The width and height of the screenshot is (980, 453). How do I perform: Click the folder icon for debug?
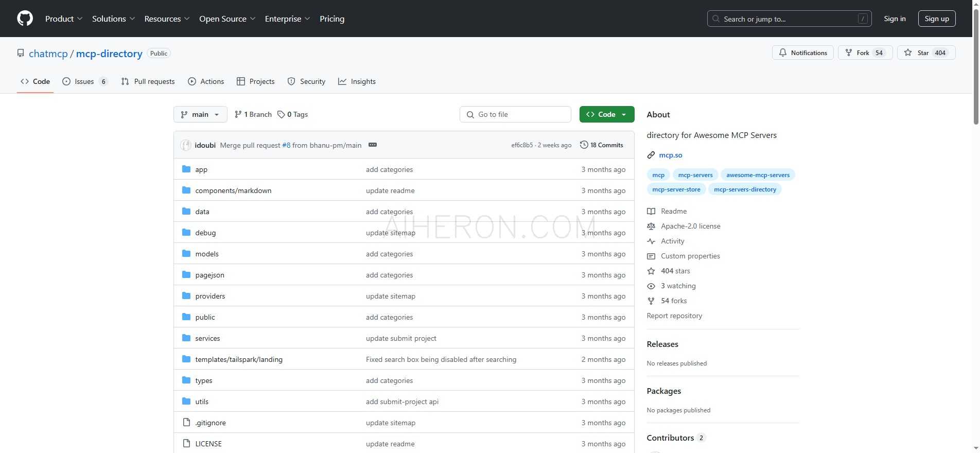[x=186, y=232]
